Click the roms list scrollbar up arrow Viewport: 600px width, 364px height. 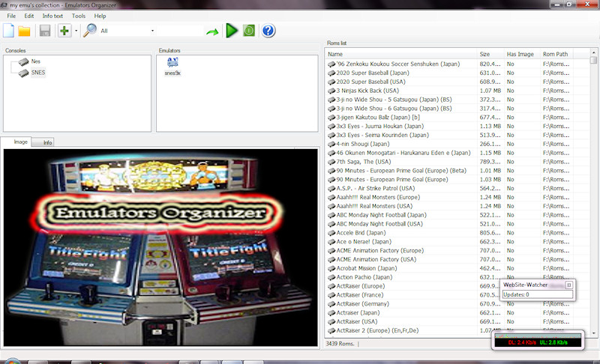[x=593, y=52]
